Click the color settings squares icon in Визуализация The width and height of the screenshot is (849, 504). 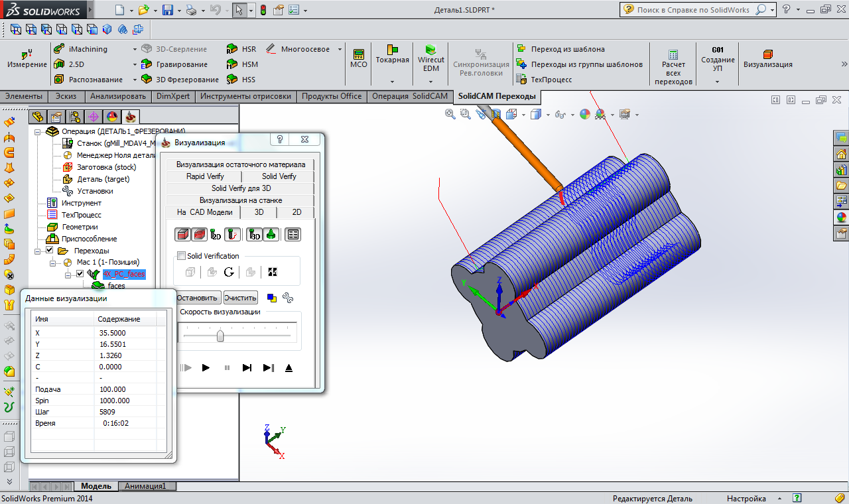pos(271,298)
